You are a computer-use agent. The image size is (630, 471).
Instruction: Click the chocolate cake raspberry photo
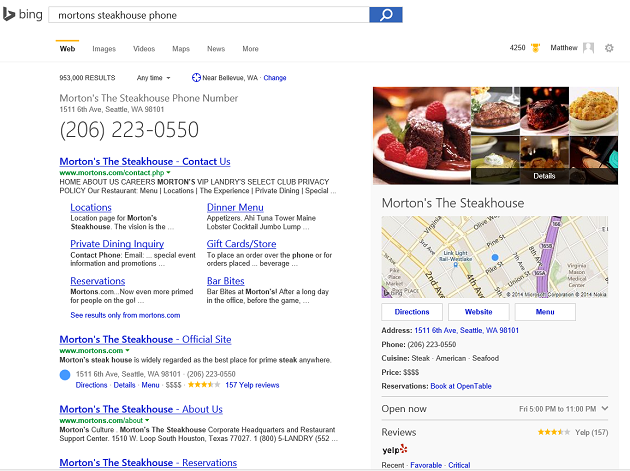click(x=421, y=136)
